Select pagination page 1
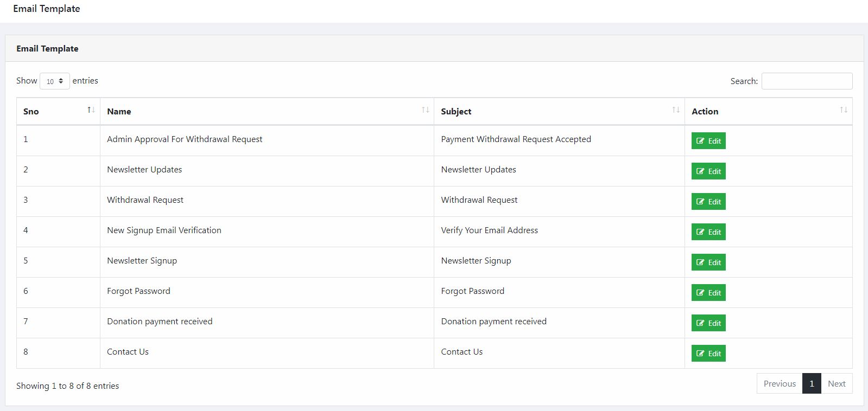Viewport: 868px width, 411px height. coord(812,383)
